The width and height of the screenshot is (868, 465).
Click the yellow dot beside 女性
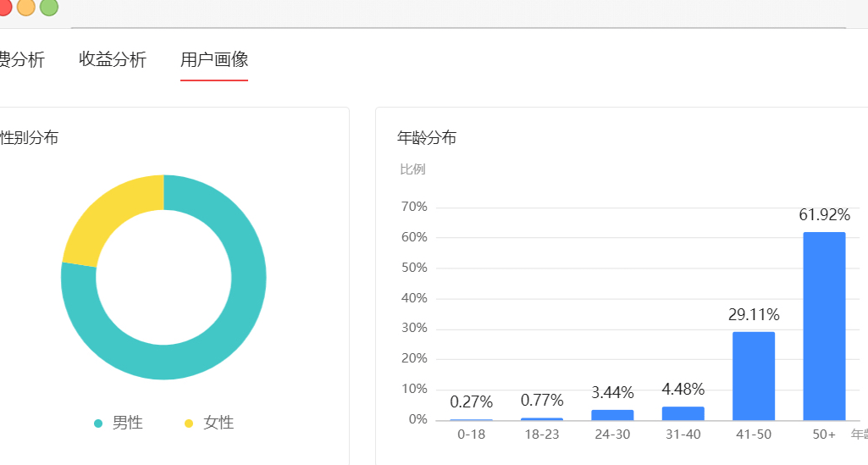coord(188,423)
